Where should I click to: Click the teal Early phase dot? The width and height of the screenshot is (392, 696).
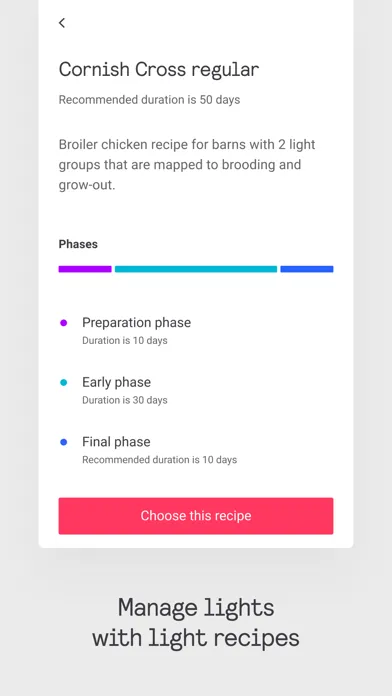pos(63,383)
